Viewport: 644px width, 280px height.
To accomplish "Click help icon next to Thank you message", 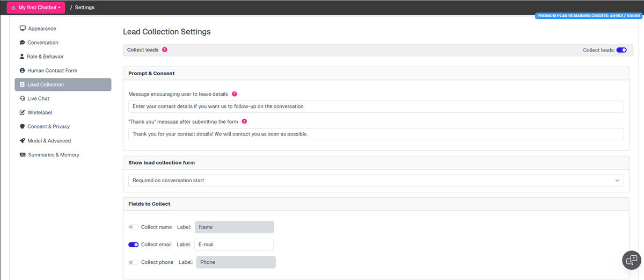I will point(244,121).
